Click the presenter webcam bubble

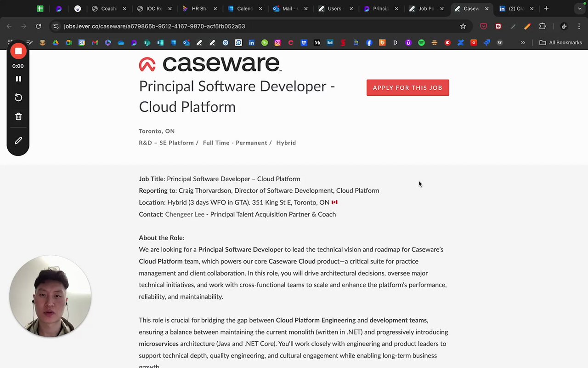point(50,297)
